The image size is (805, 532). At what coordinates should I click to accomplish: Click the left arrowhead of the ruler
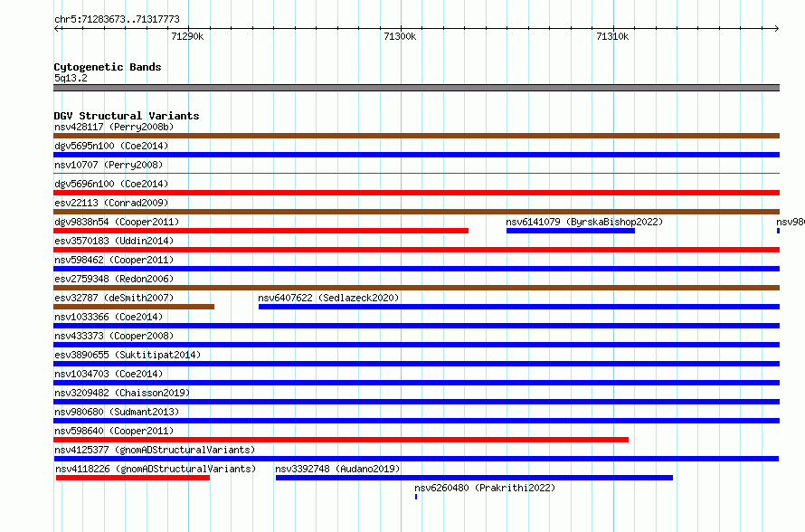click(56, 28)
